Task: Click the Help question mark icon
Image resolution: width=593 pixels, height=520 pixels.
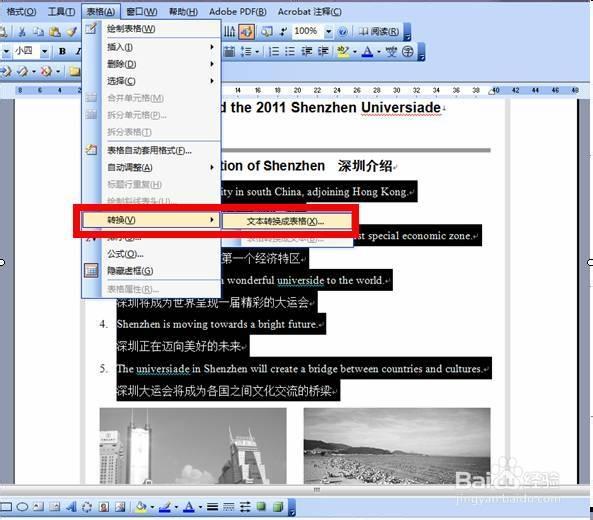Action: point(342,32)
